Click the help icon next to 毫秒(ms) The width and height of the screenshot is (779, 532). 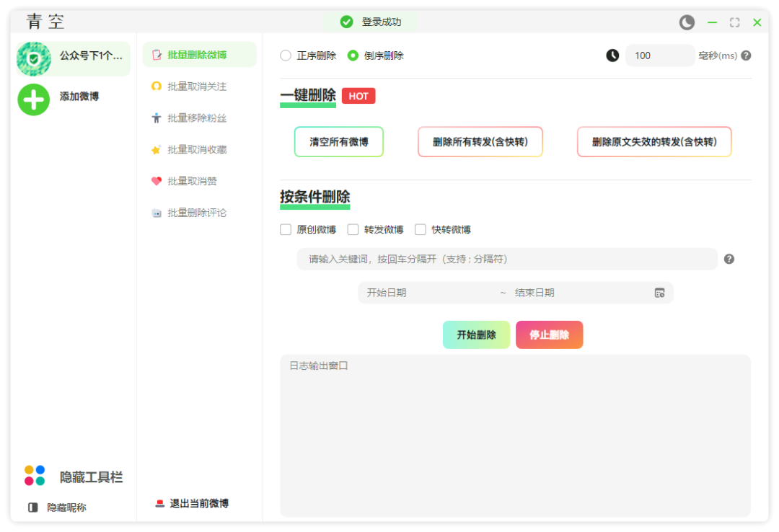point(746,56)
